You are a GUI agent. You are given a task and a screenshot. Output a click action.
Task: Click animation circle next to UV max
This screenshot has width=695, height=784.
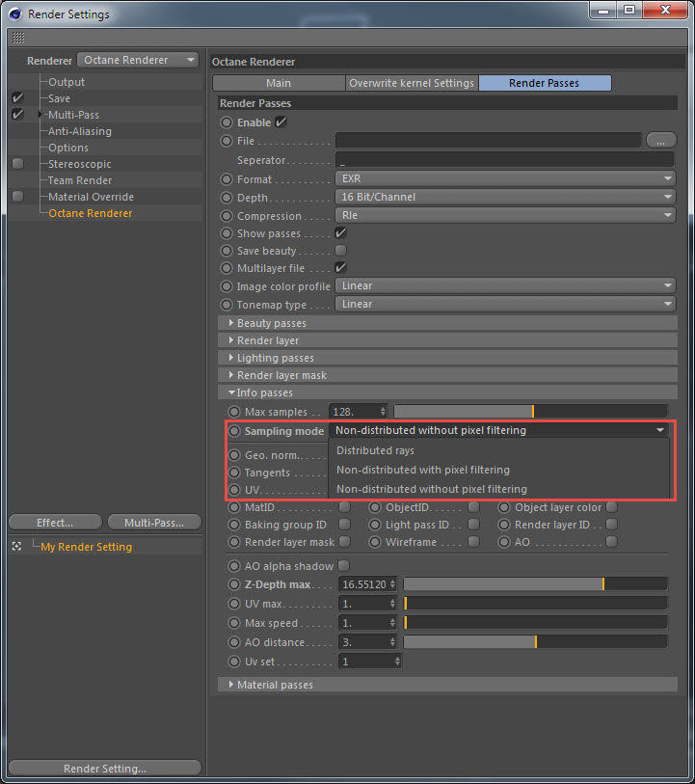tap(234, 604)
